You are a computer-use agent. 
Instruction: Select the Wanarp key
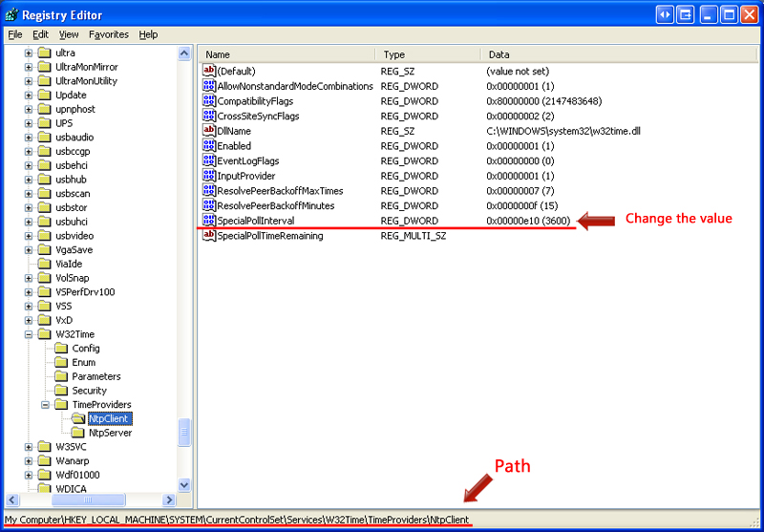(x=73, y=461)
